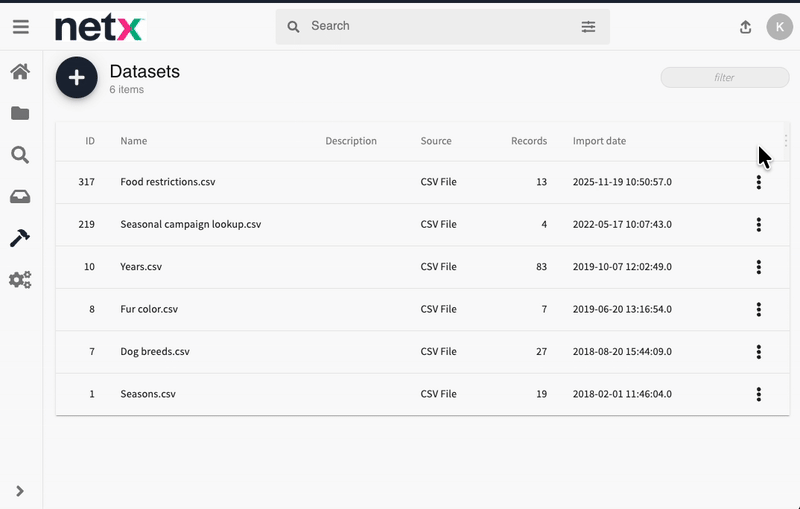Sort datasets by Name column header

click(134, 141)
